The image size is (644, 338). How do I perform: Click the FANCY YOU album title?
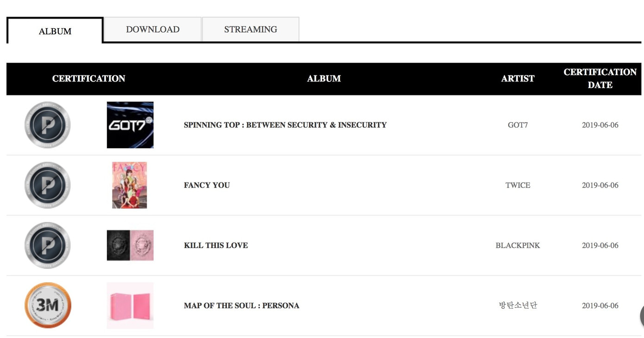click(207, 185)
